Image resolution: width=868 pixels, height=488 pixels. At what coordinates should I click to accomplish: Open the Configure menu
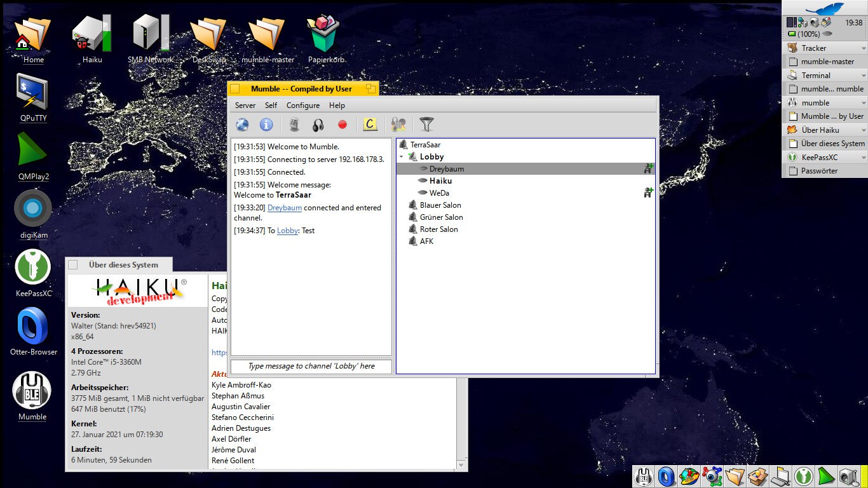(303, 105)
